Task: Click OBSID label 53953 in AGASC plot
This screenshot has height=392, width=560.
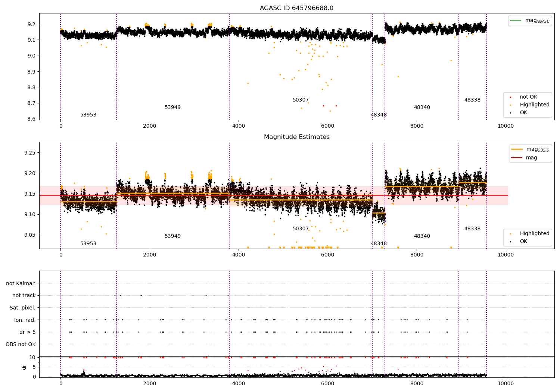Action: point(88,115)
